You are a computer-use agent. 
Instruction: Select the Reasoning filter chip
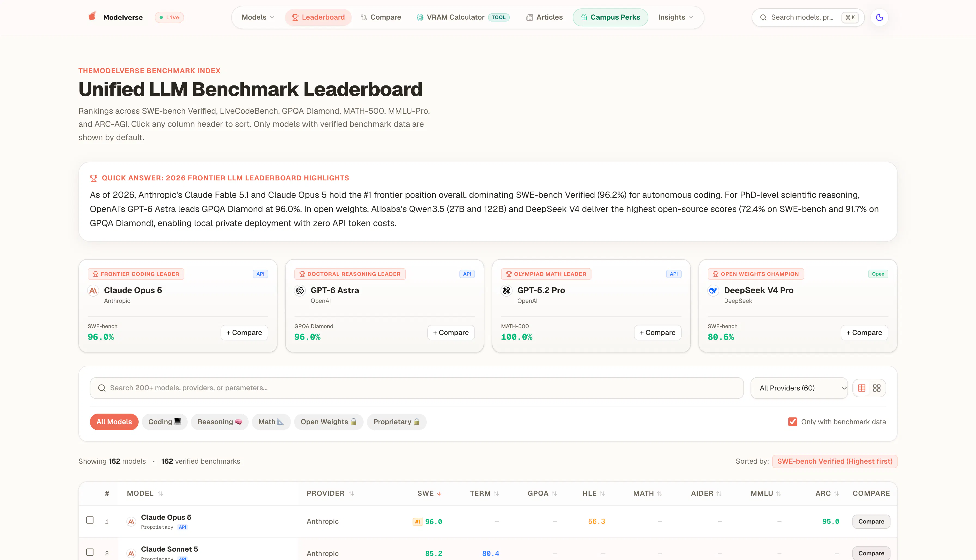pyautogui.click(x=220, y=422)
